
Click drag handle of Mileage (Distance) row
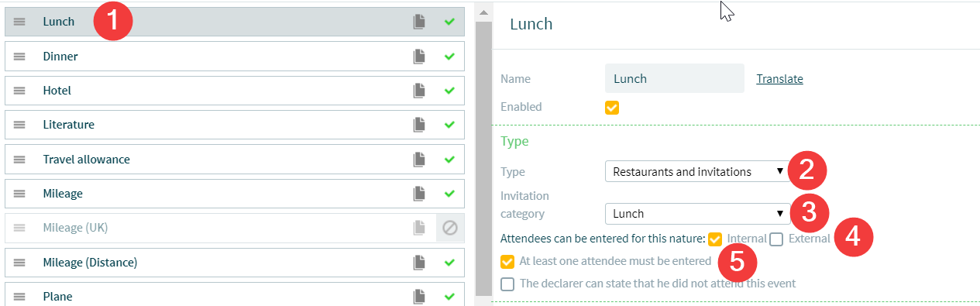click(20, 263)
